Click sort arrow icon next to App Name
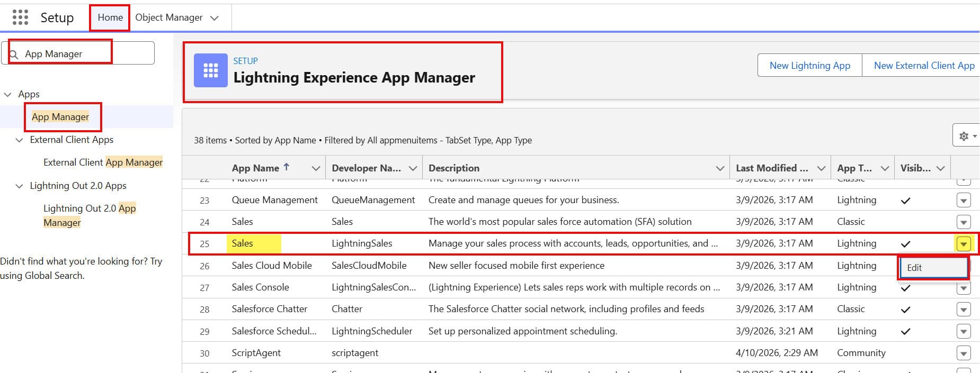 (287, 167)
